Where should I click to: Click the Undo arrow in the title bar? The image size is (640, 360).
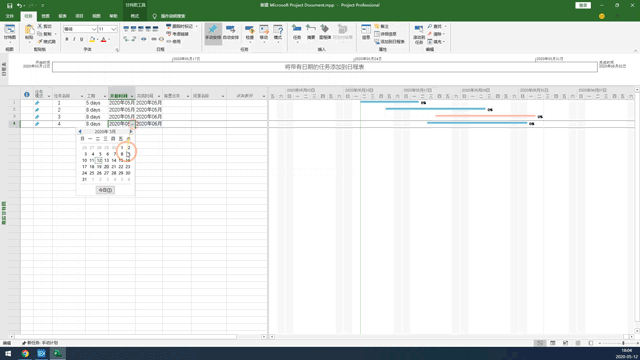19,5
